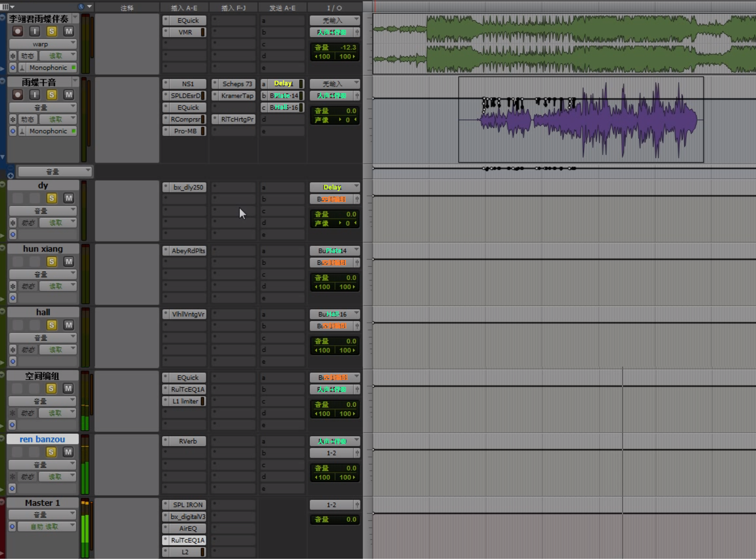Open Delay input selector on dy track

[334, 187]
